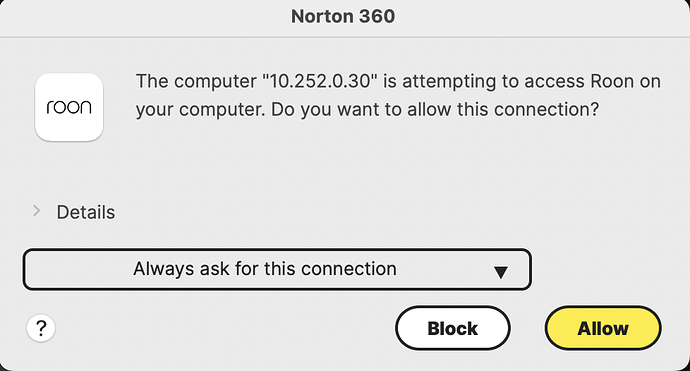Click the yellow Allow button
The image size is (690, 371).
(603, 328)
